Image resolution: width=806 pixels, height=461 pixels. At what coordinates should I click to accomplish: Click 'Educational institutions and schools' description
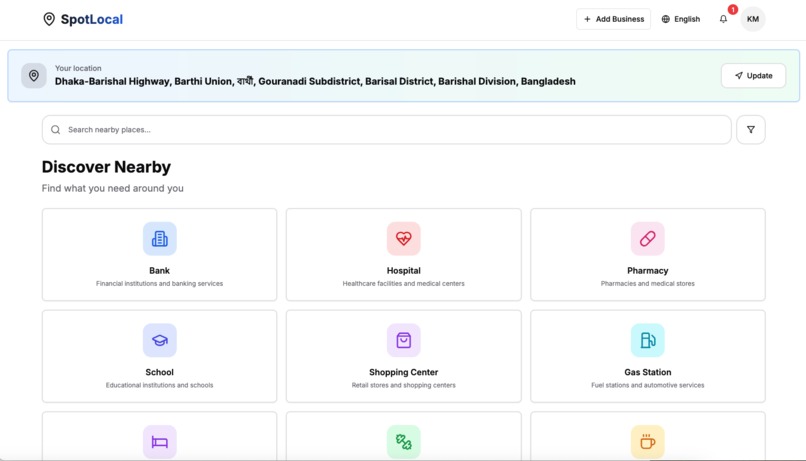pyautogui.click(x=159, y=385)
